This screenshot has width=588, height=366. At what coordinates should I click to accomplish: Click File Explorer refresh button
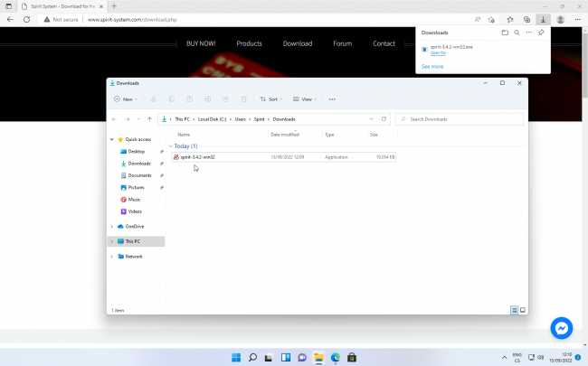click(x=384, y=118)
